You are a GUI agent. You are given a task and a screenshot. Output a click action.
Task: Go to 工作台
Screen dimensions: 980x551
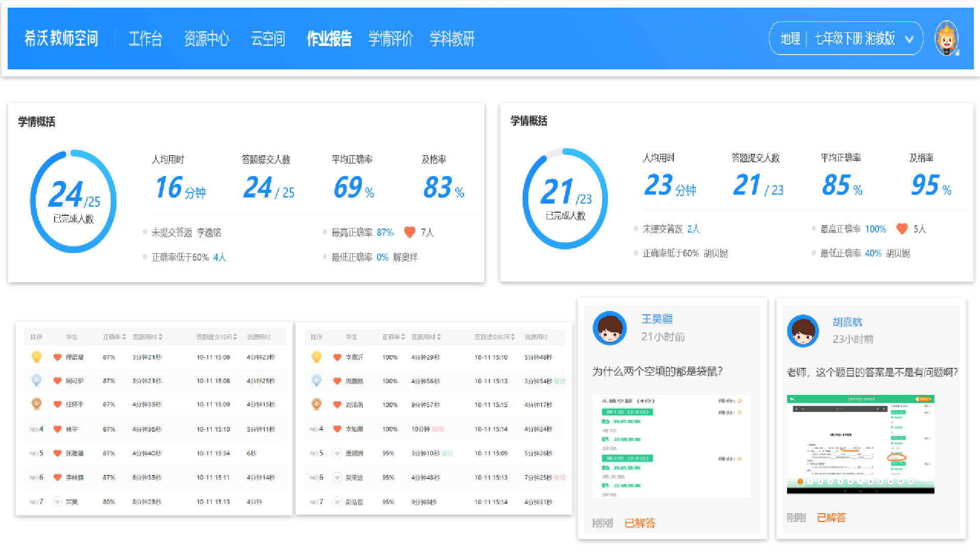(145, 39)
